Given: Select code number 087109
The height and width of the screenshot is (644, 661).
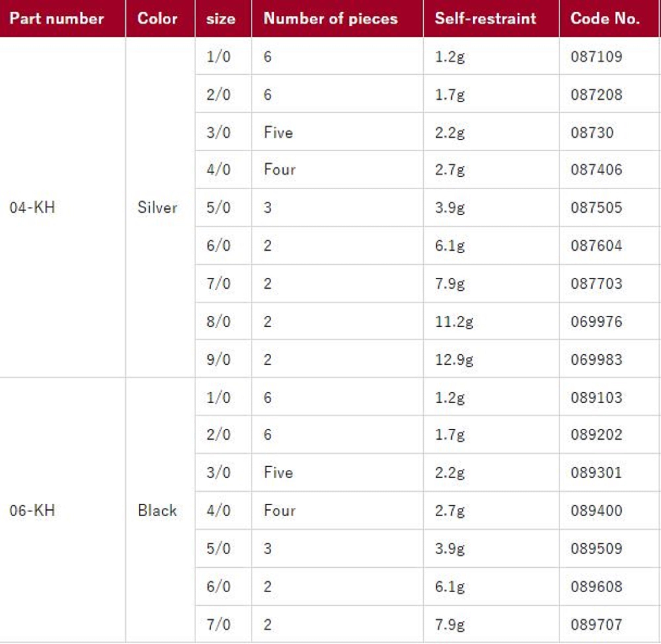Looking at the screenshot, I should coord(596,56).
